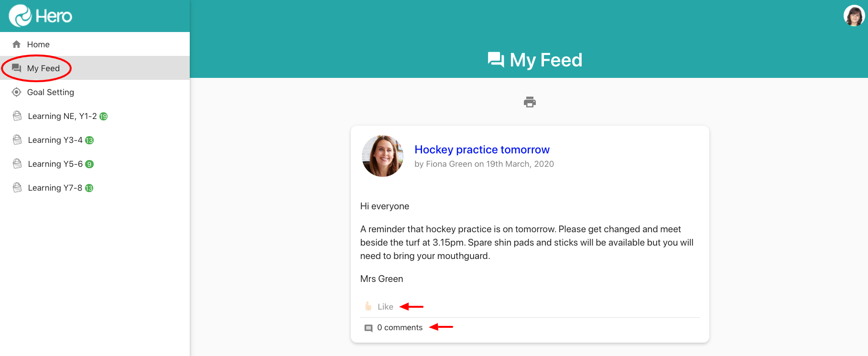Image resolution: width=868 pixels, height=356 pixels.
Task: Click the Learning NE, Y1-2 sidebar icon
Action: (x=18, y=116)
